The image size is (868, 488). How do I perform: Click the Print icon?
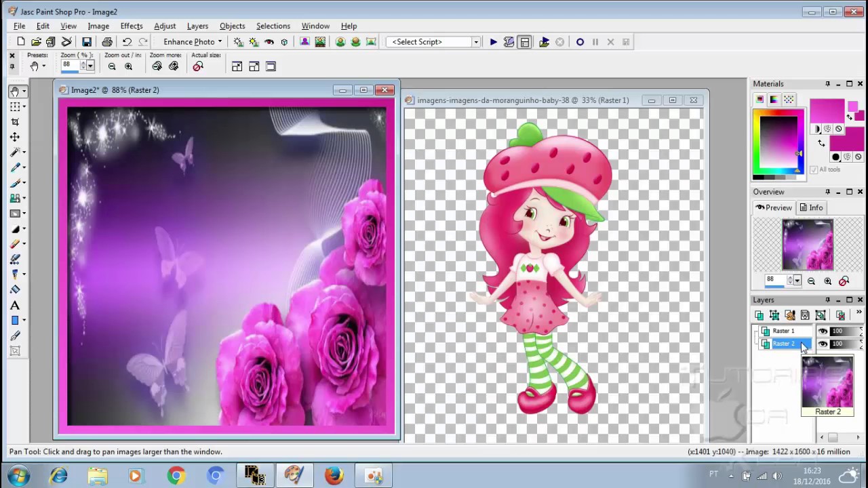pos(106,42)
